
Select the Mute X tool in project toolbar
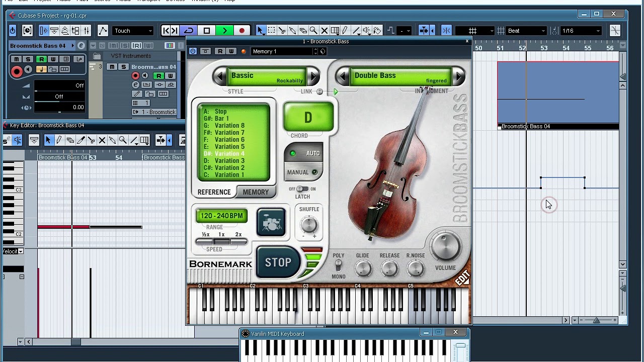click(x=324, y=31)
